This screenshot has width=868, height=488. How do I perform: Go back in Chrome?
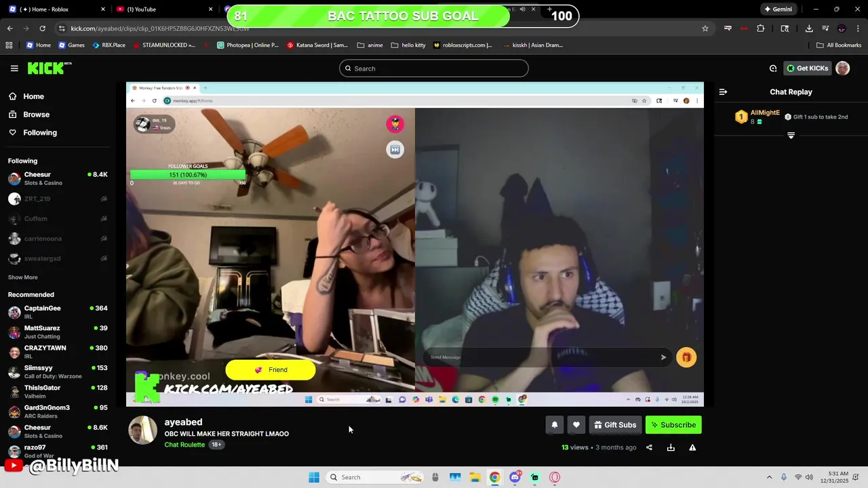click(x=9, y=28)
